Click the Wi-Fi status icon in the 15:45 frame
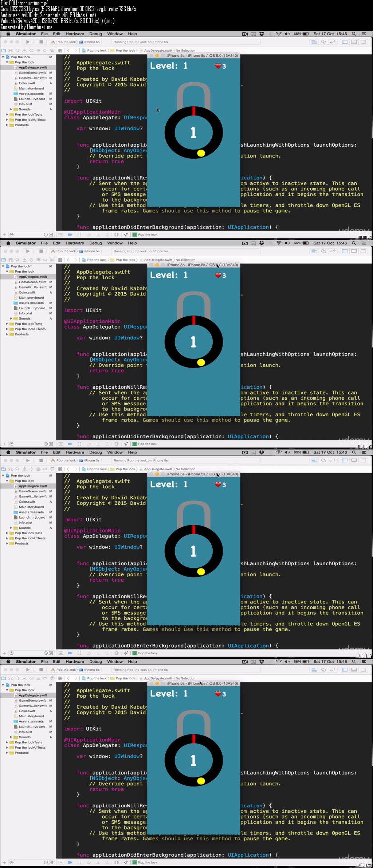This screenshot has width=373, height=868. pyautogui.click(x=279, y=34)
